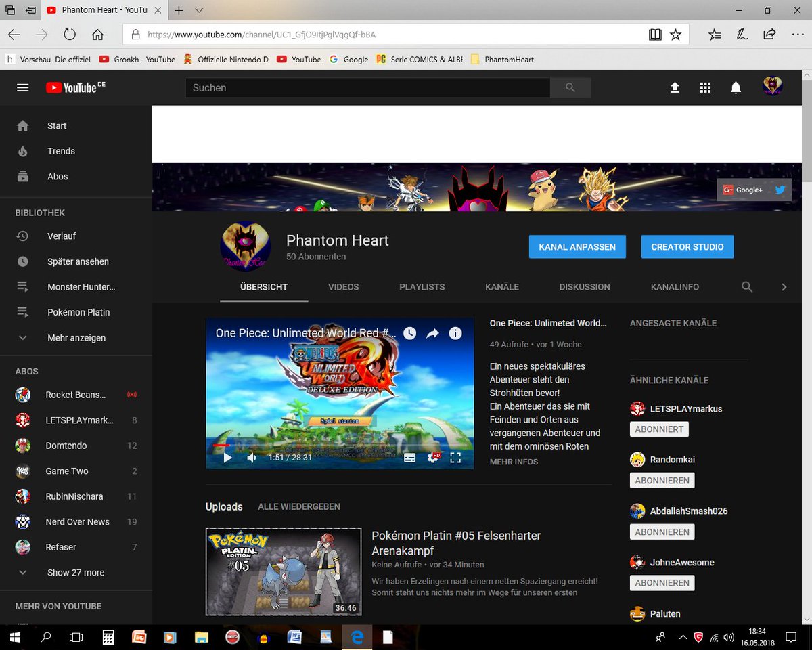812x650 pixels.
Task: Click the share arrow on video
Action: (x=432, y=333)
